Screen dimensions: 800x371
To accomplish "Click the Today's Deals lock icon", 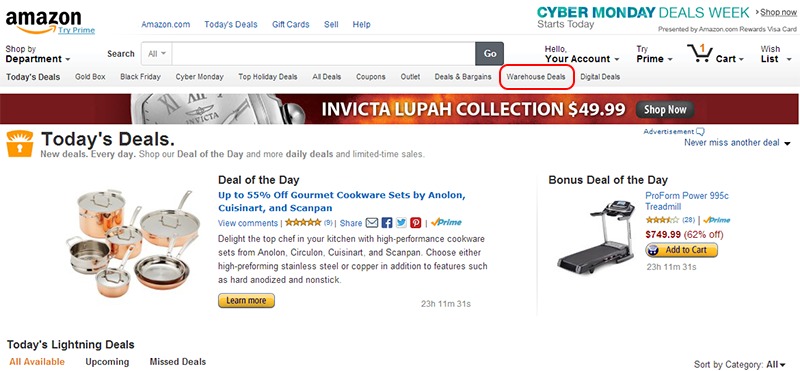I will (x=20, y=144).
